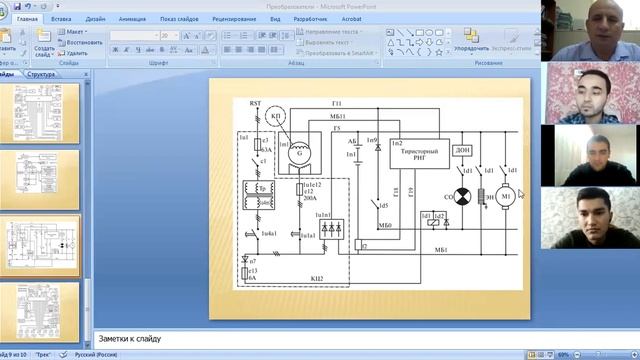Select the curve line shape

click(400, 52)
